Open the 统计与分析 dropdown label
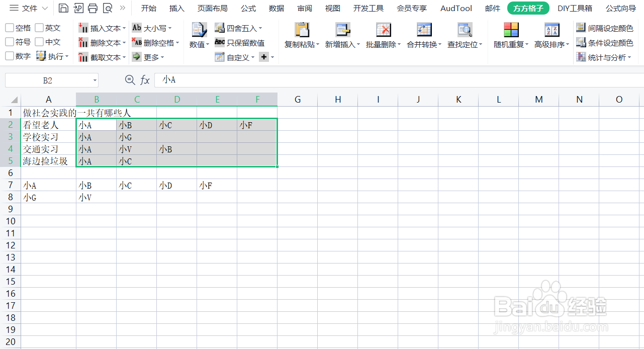 [609, 57]
